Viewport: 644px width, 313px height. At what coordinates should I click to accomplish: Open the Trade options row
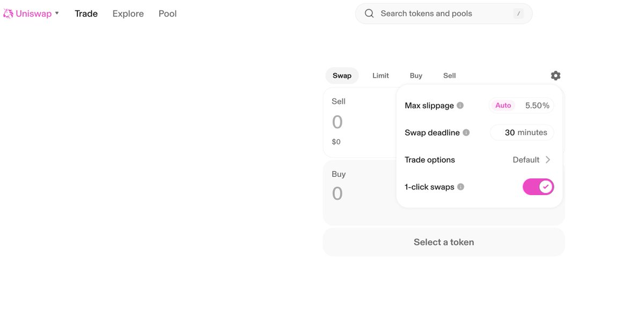tap(479, 160)
